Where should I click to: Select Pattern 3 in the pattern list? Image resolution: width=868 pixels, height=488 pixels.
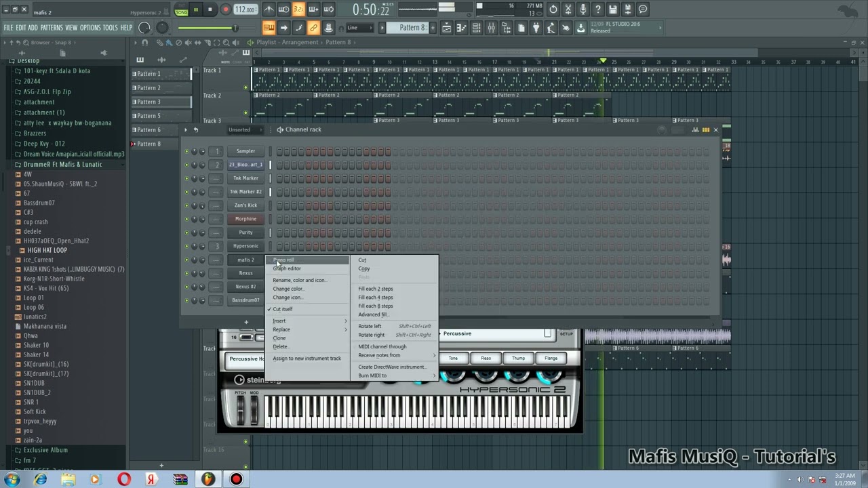(x=161, y=102)
